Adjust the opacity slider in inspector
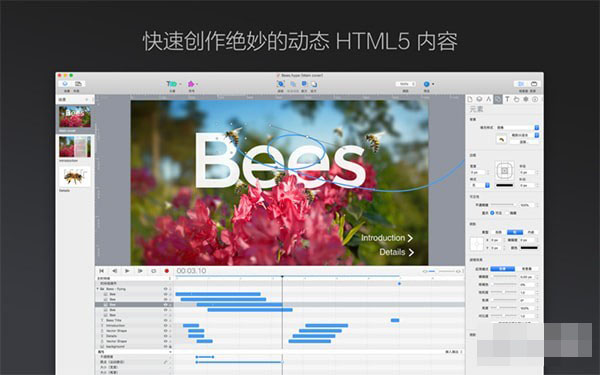The width and height of the screenshot is (600, 375). (x=504, y=205)
